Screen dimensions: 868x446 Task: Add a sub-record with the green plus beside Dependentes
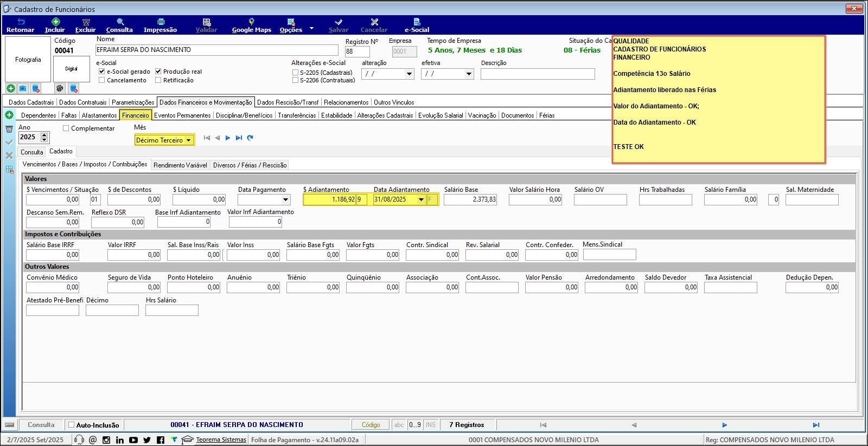9,115
